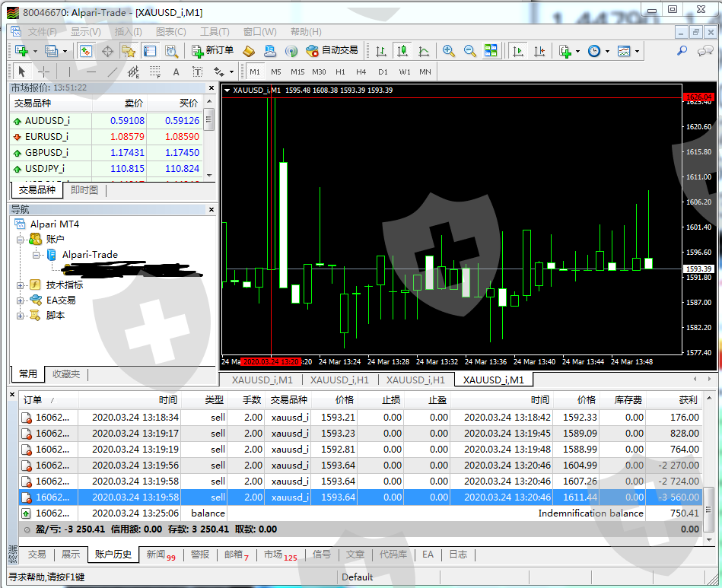This screenshot has height=588, width=722.
Task: Expand the EA交易 tree node
Action: coord(20,300)
